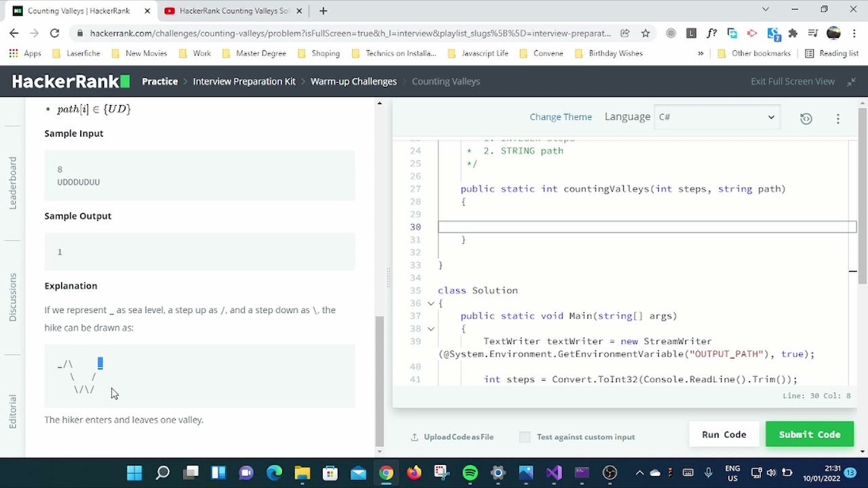Viewport: 868px width, 488px height.
Task: Click Exit Full Screen View
Action: point(792,81)
